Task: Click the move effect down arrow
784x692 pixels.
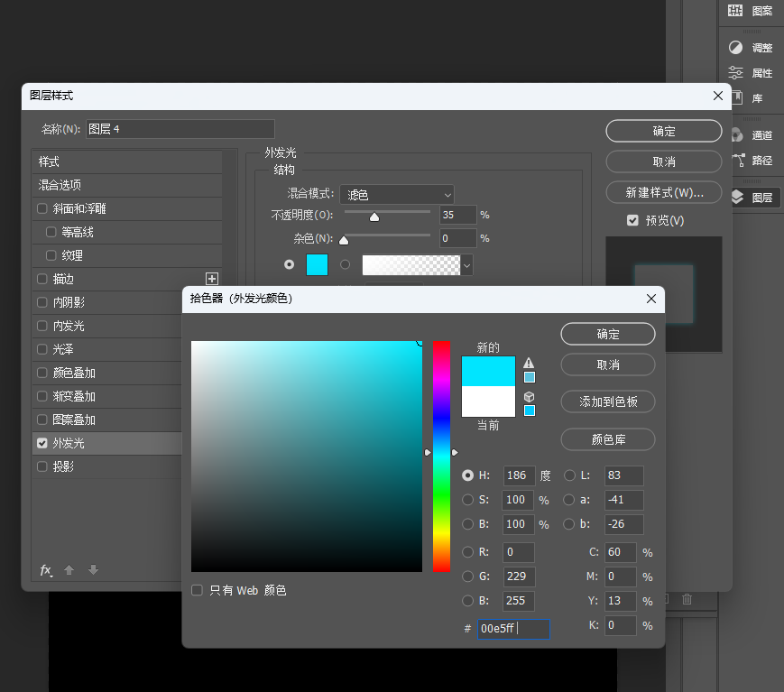Action: 93,570
